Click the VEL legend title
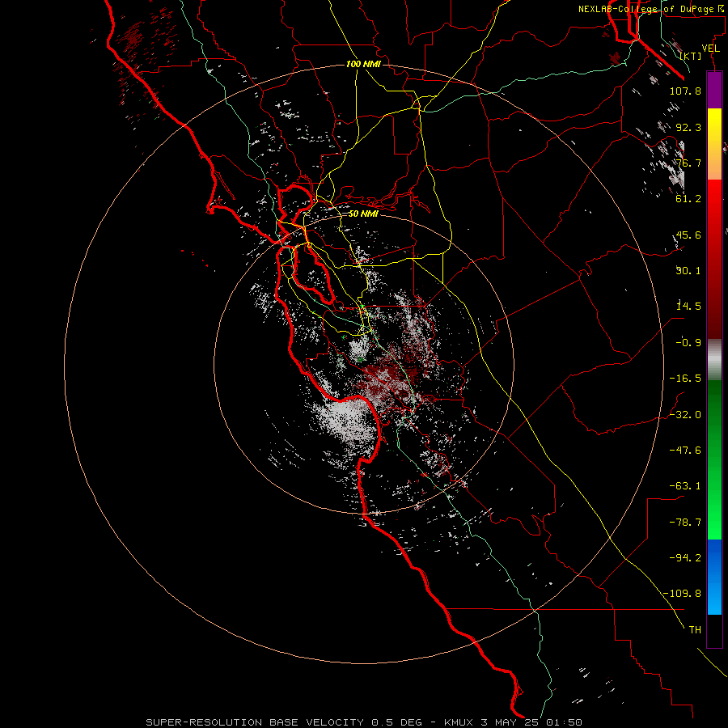 710,49
